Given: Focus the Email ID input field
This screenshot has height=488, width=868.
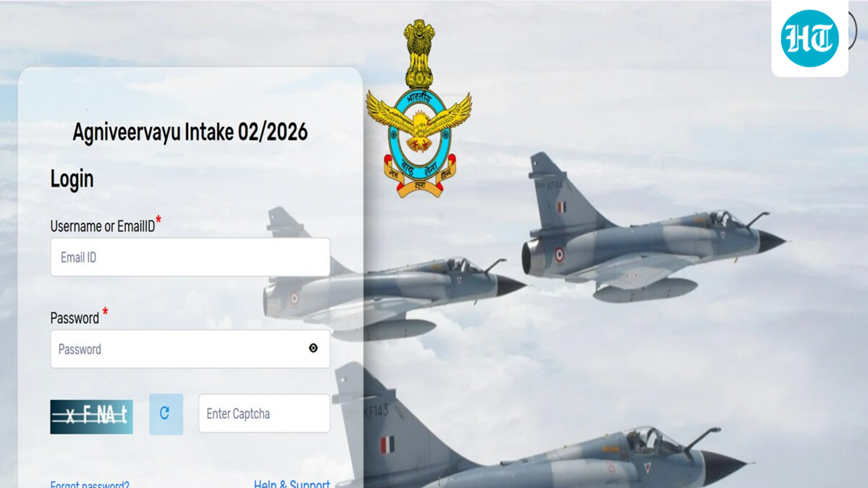Looking at the screenshot, I should tap(190, 257).
